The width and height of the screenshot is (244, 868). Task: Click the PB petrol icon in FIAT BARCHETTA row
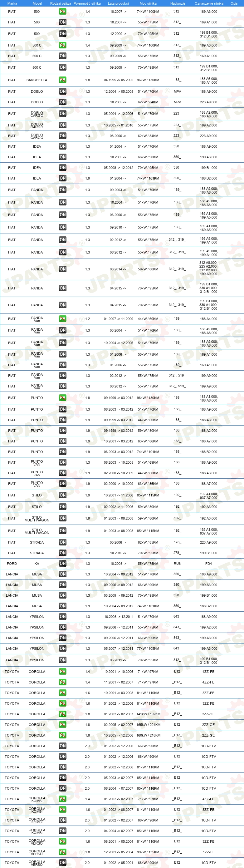(x=63, y=80)
